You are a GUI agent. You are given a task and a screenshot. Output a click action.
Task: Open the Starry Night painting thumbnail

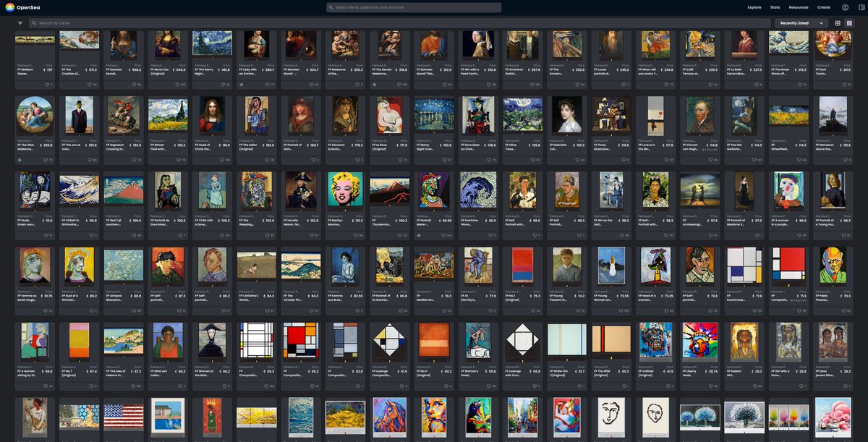pyautogui.click(x=212, y=44)
